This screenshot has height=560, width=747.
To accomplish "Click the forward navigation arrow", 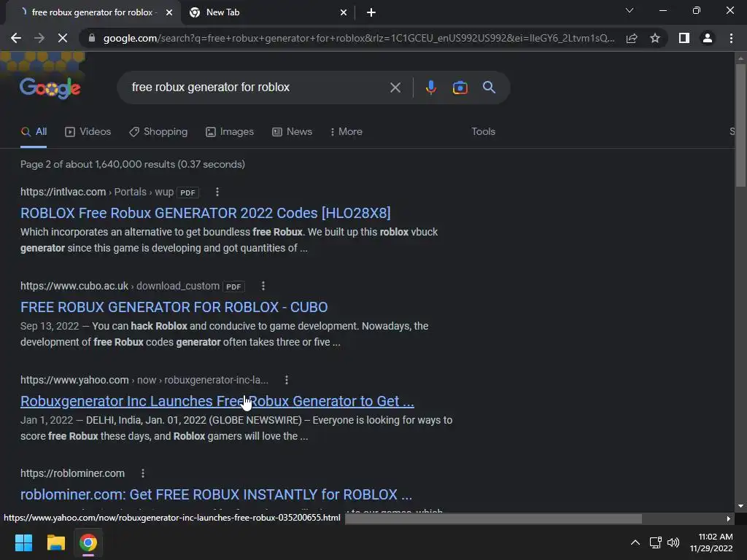I will point(39,38).
